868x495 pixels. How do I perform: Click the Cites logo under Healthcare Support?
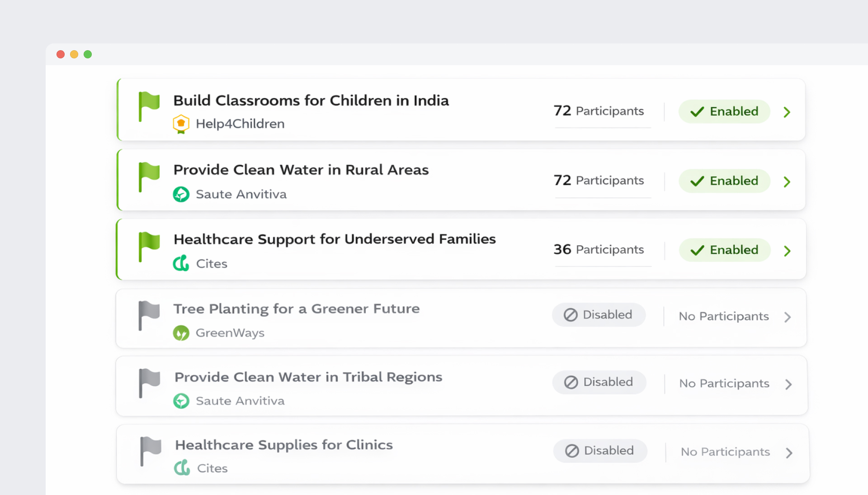pos(181,263)
